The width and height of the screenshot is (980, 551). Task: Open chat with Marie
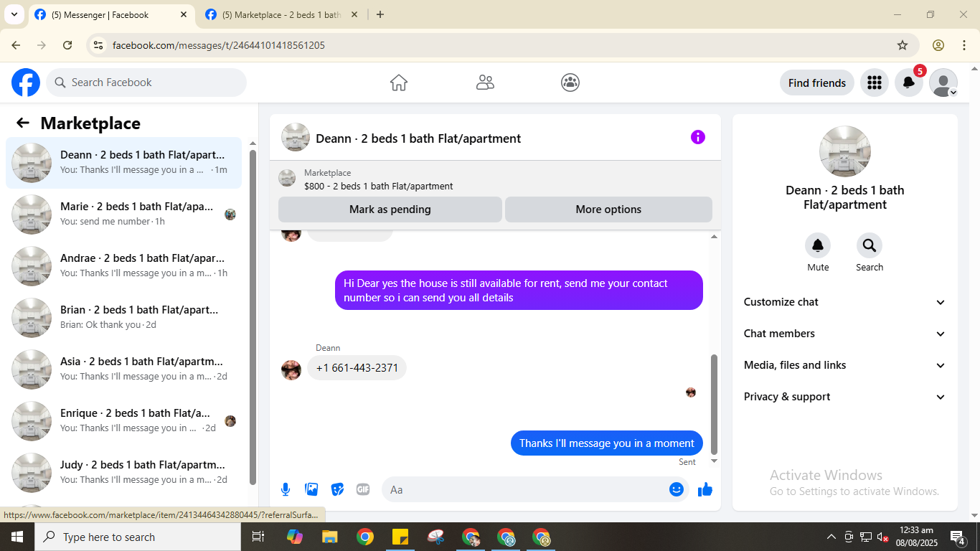point(124,214)
